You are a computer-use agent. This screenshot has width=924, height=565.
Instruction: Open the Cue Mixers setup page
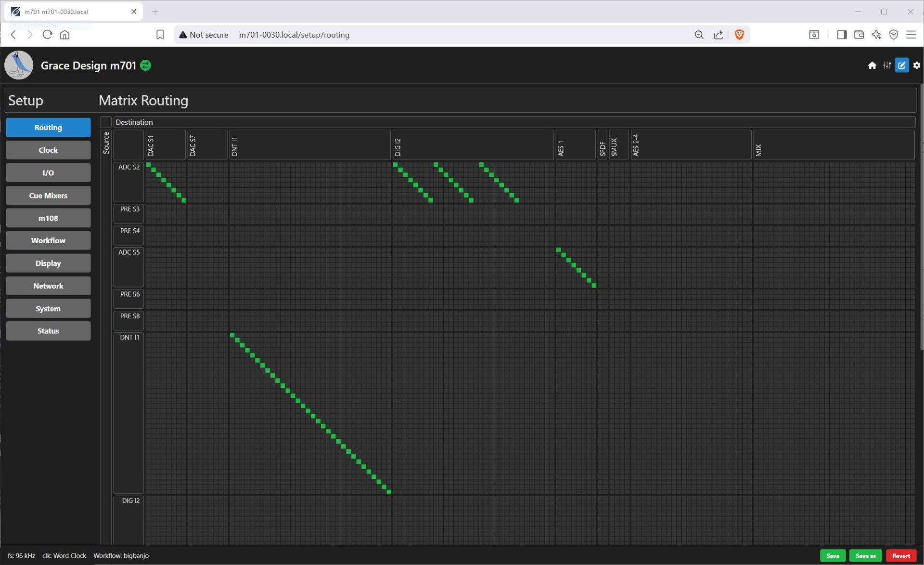(48, 196)
